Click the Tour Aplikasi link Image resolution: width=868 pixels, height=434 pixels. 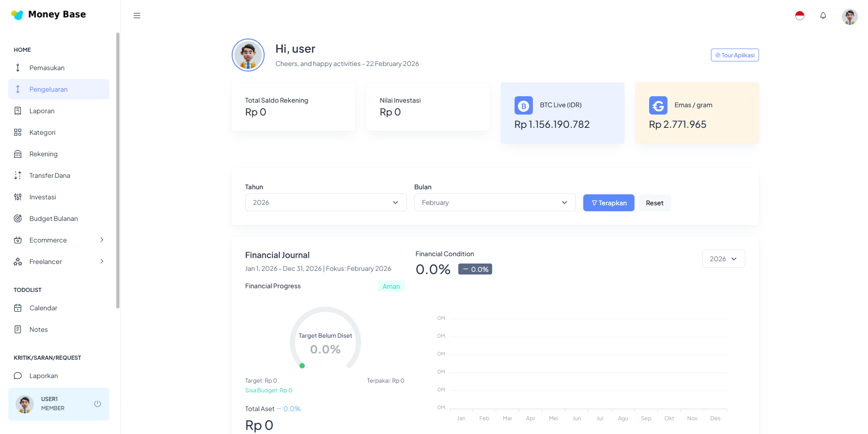[734, 55]
